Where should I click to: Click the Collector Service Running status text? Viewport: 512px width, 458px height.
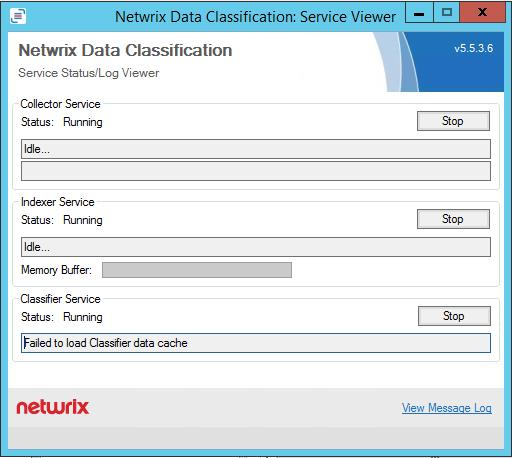pyautogui.click(x=83, y=122)
